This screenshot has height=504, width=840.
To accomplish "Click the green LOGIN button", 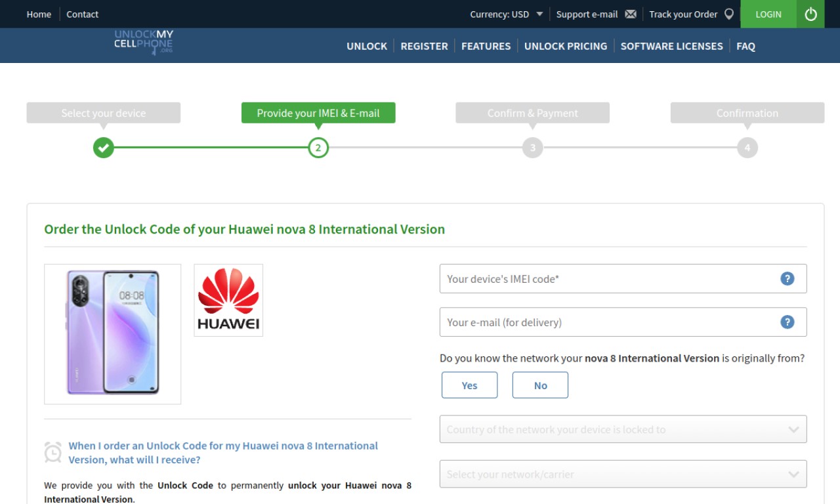I will [x=768, y=14].
